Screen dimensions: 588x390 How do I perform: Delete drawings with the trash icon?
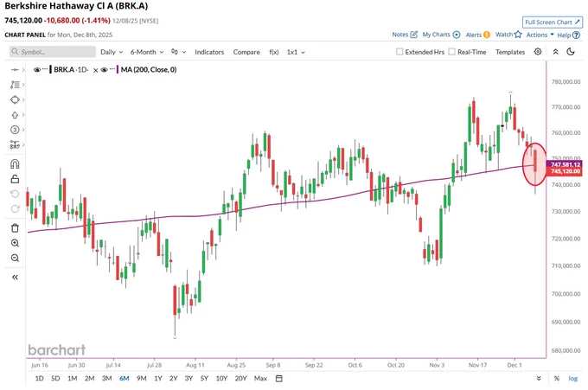15,228
